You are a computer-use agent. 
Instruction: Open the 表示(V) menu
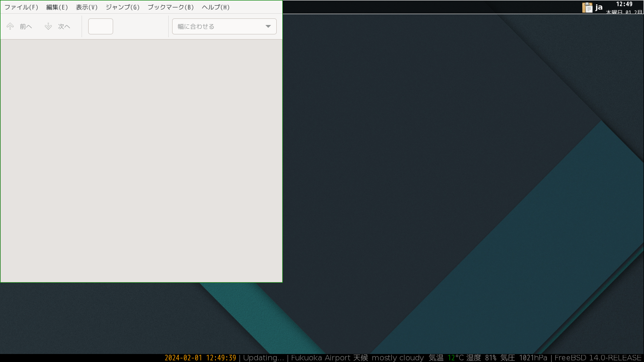[87, 7]
